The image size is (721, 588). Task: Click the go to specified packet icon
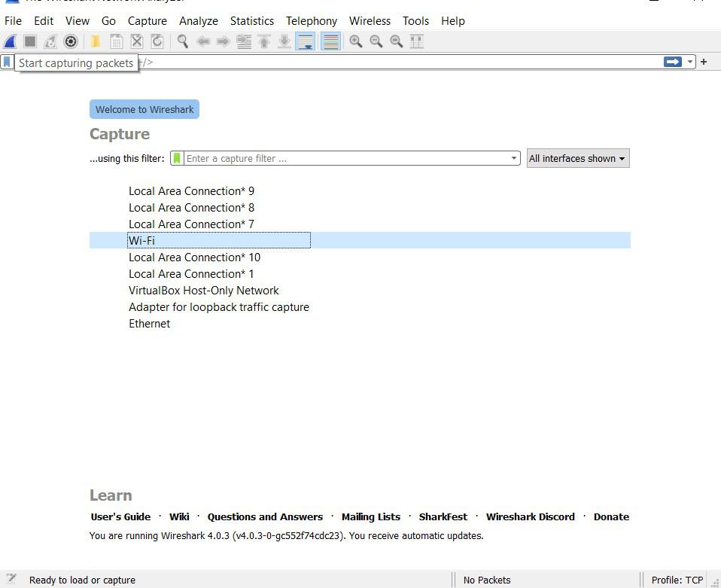244,41
